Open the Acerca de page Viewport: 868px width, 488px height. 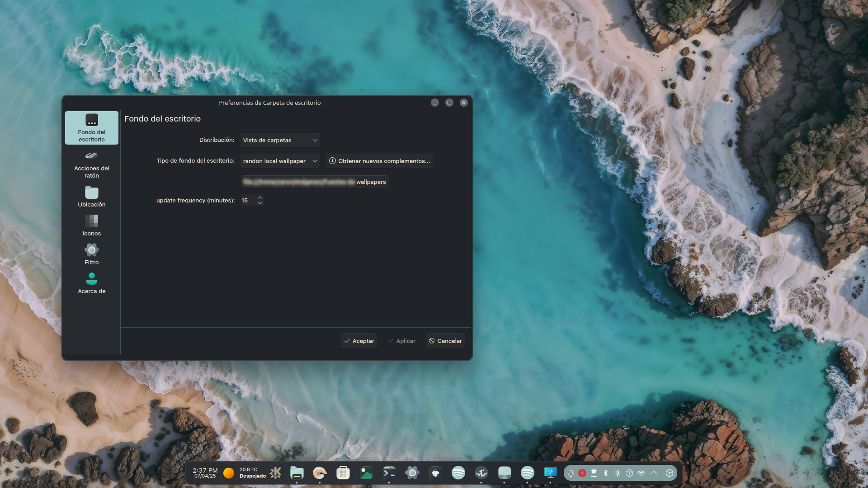tap(92, 283)
